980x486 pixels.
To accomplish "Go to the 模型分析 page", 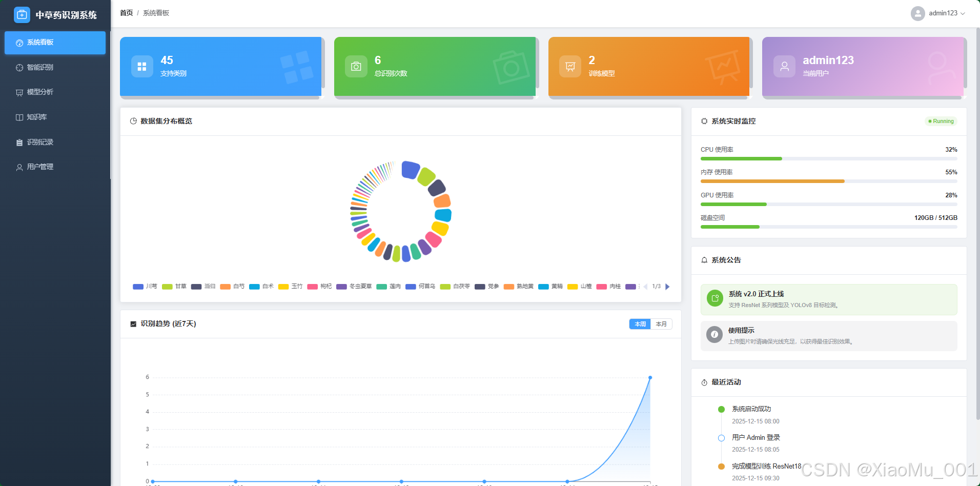I will click(55, 92).
